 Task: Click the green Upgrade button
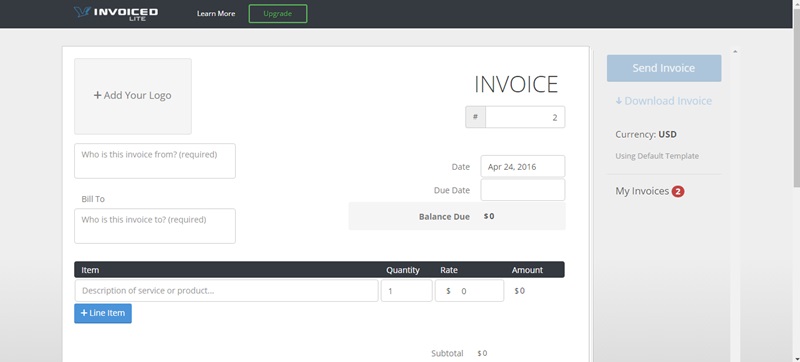pos(278,14)
